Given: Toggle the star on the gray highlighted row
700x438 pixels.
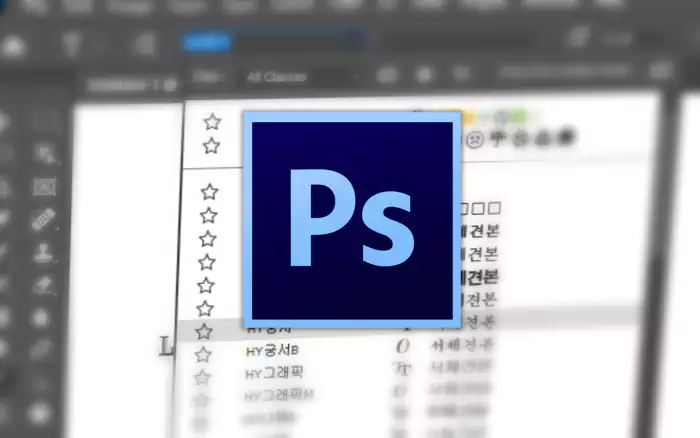Looking at the screenshot, I should pyautogui.click(x=204, y=332).
